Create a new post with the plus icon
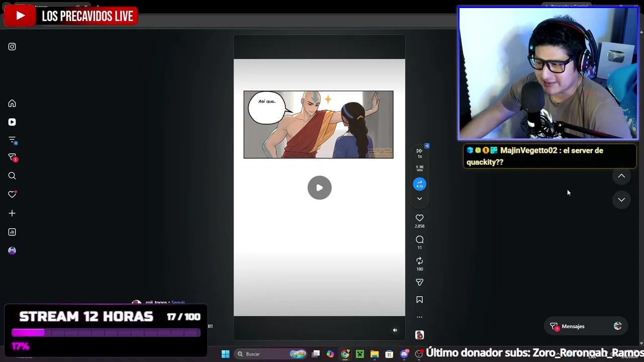 [12, 213]
